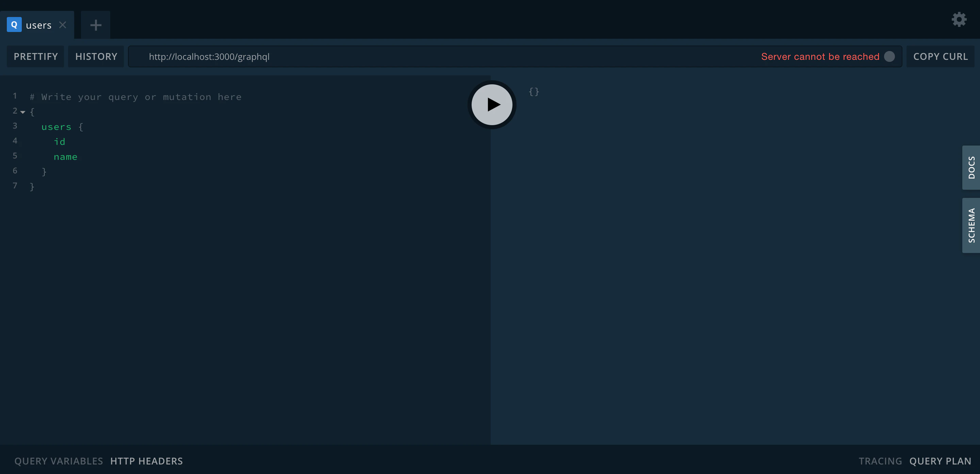Click the blue Q query icon
The image size is (980, 474).
(x=14, y=25)
